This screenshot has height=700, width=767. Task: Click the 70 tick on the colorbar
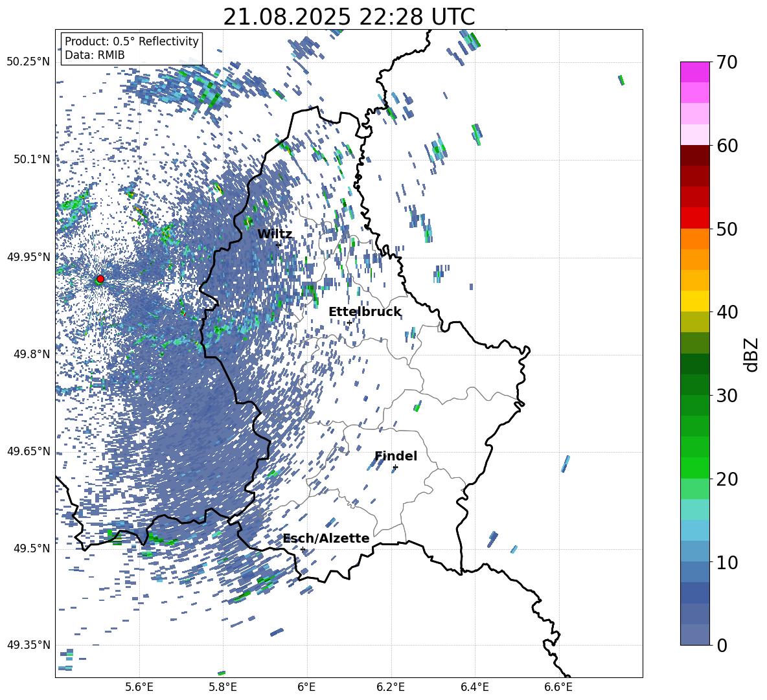click(x=726, y=62)
